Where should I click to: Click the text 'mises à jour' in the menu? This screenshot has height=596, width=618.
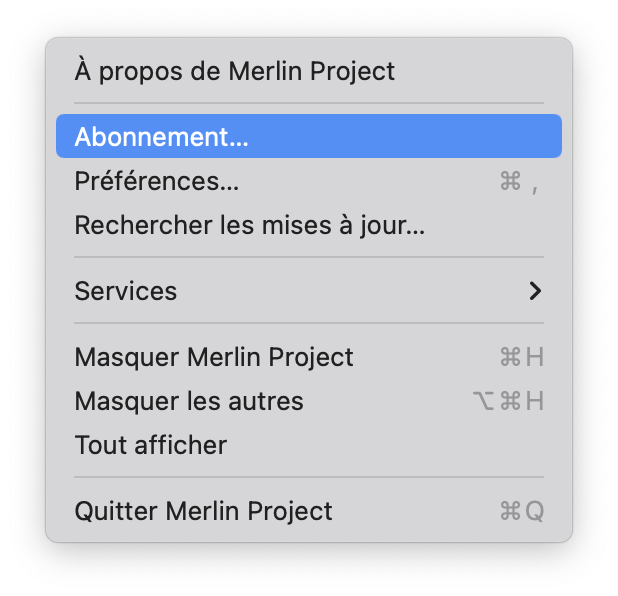(x=343, y=225)
